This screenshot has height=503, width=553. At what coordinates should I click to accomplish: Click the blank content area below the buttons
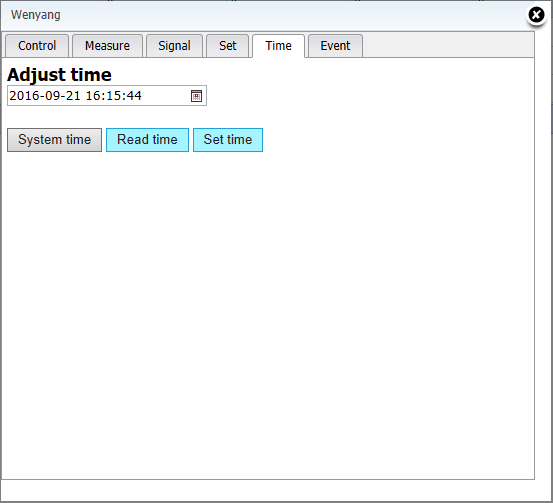268,314
